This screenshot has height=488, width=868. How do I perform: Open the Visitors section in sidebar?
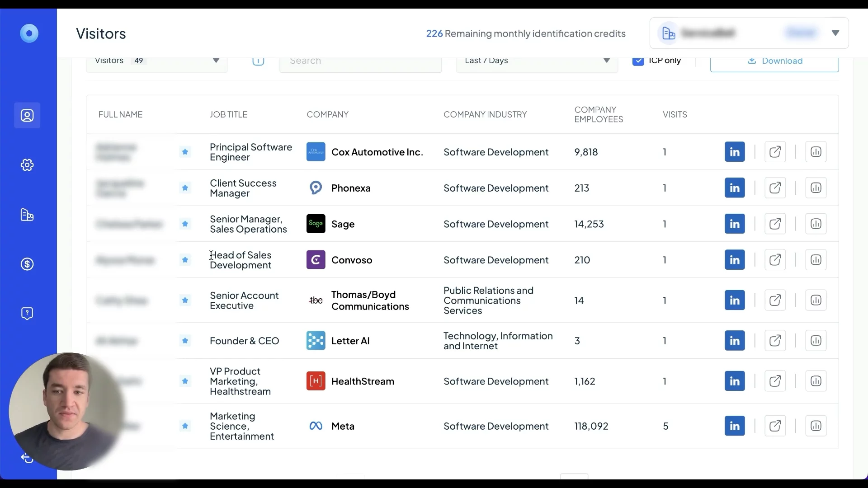(27, 116)
